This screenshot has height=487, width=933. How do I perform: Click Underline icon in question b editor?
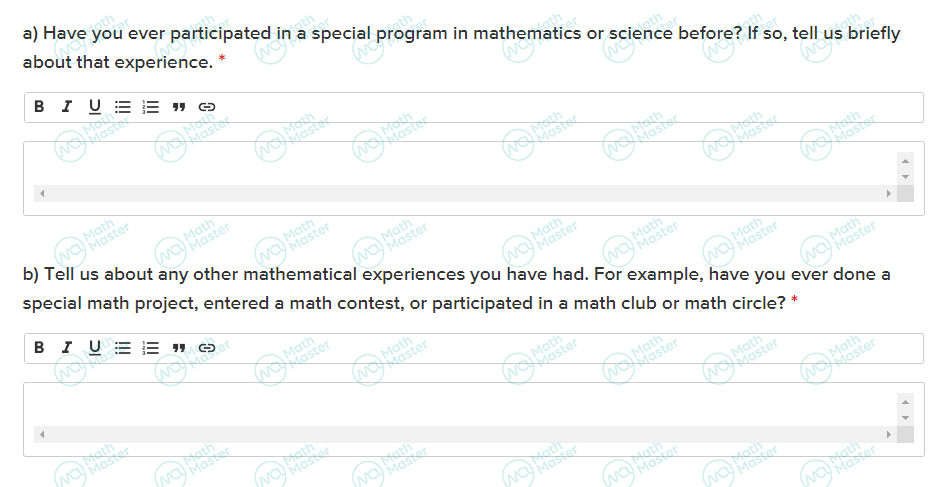click(x=95, y=348)
